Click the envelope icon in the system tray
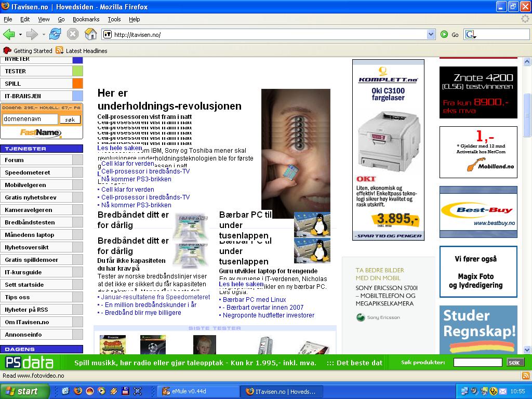The width and height of the screenshot is (532, 399). [502, 392]
